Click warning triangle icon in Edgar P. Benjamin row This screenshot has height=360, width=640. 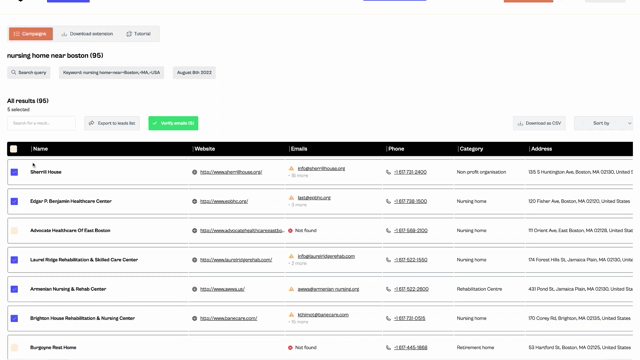click(x=291, y=198)
